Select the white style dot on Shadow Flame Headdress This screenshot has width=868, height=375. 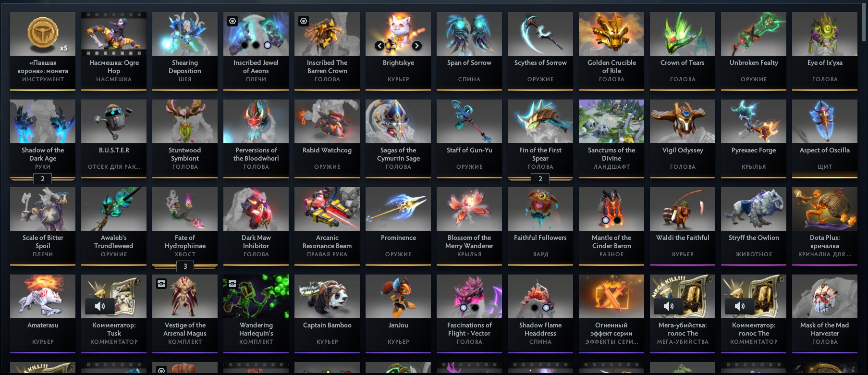point(546,308)
